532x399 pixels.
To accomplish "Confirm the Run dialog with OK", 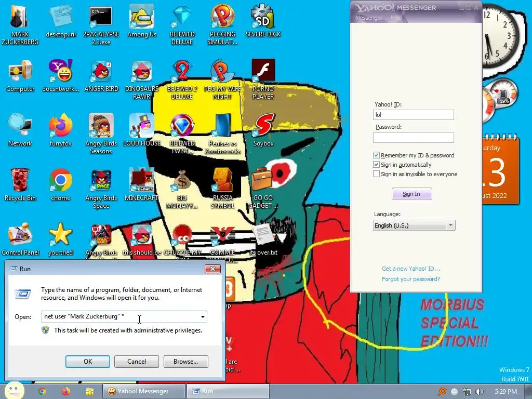I will pos(87,362).
